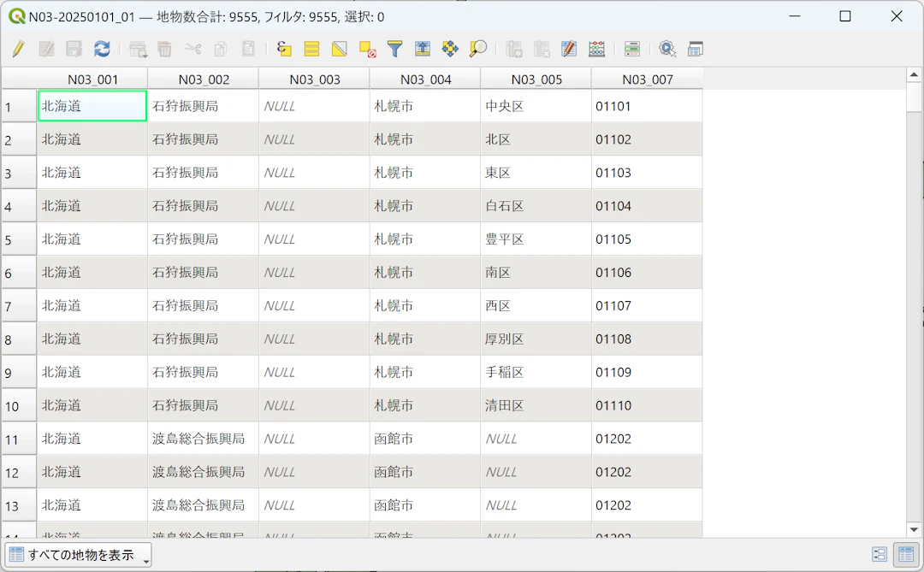The width and height of the screenshot is (924, 572).
Task: Sort by the N03_004 column header
Action: pyautogui.click(x=424, y=80)
